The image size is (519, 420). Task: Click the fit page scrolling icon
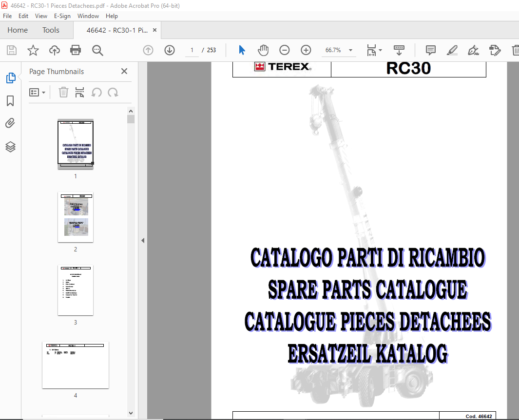pyautogui.click(x=371, y=50)
